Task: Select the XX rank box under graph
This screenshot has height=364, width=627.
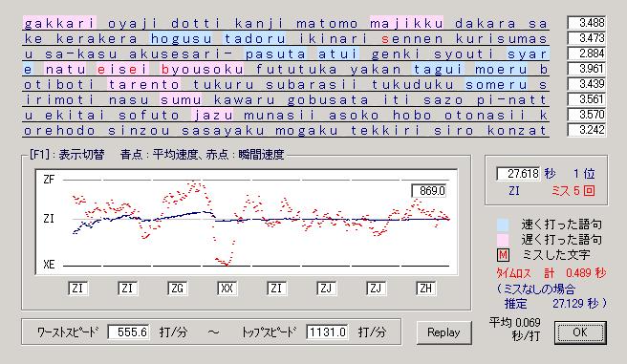Action: coord(227,289)
